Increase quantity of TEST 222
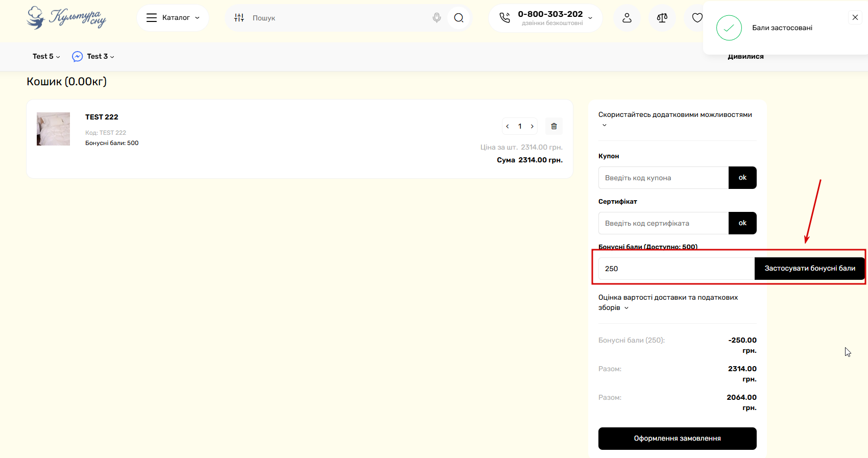The width and height of the screenshot is (868, 458). (532, 126)
